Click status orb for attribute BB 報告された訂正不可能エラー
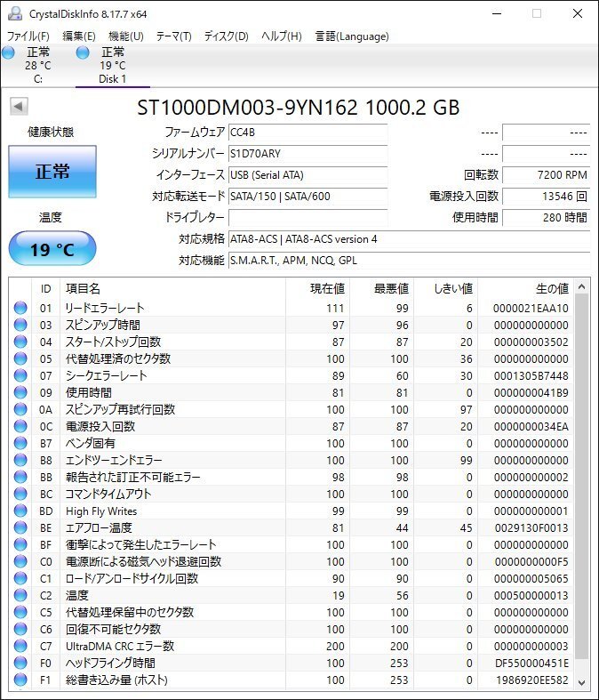 pyautogui.click(x=20, y=478)
